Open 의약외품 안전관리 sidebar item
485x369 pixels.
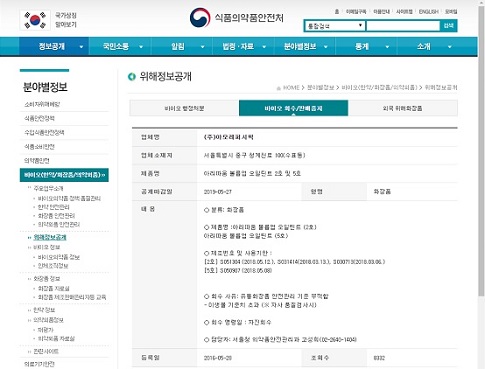coord(59,224)
